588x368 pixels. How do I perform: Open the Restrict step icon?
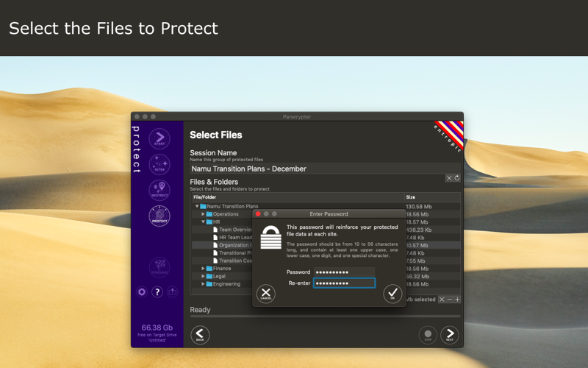tap(159, 190)
